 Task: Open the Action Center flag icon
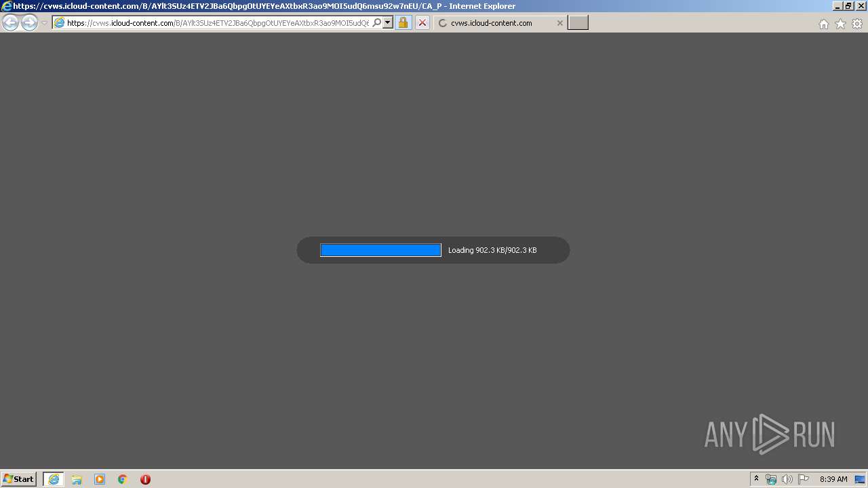pos(804,479)
